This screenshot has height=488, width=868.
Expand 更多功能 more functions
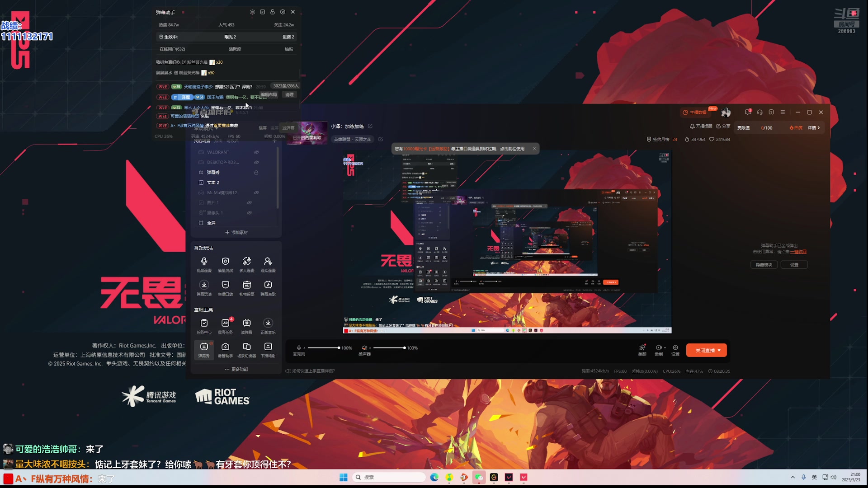click(236, 369)
